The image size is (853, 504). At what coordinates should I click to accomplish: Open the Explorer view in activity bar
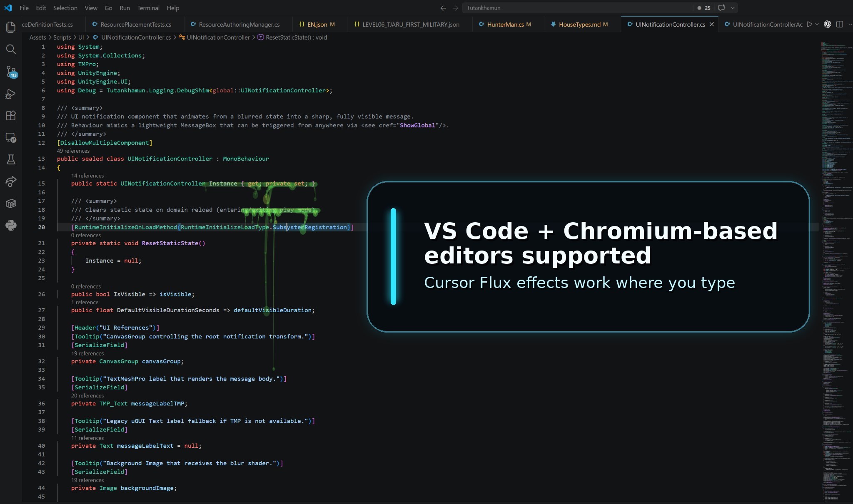(x=11, y=27)
